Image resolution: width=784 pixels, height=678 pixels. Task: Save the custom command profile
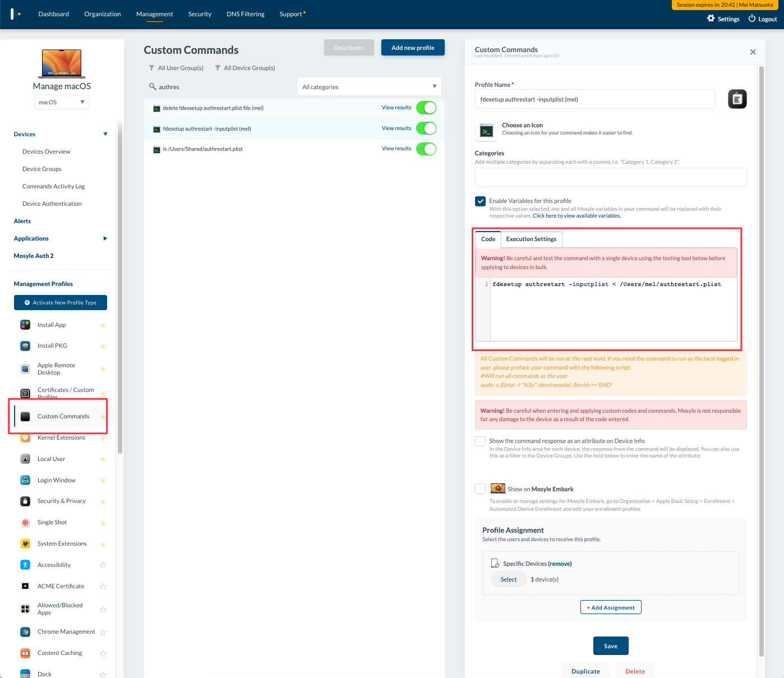click(x=611, y=646)
